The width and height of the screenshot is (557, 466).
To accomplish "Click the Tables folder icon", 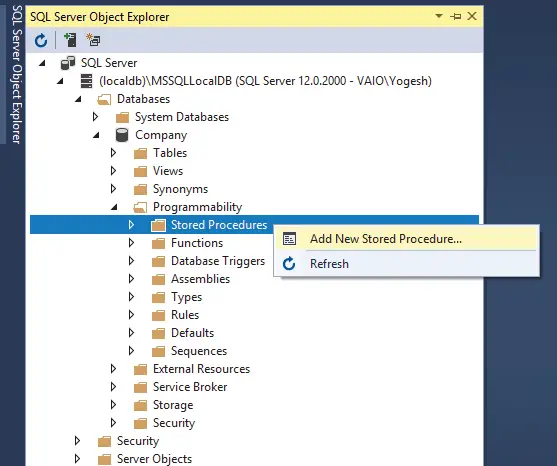I will click(x=140, y=153).
